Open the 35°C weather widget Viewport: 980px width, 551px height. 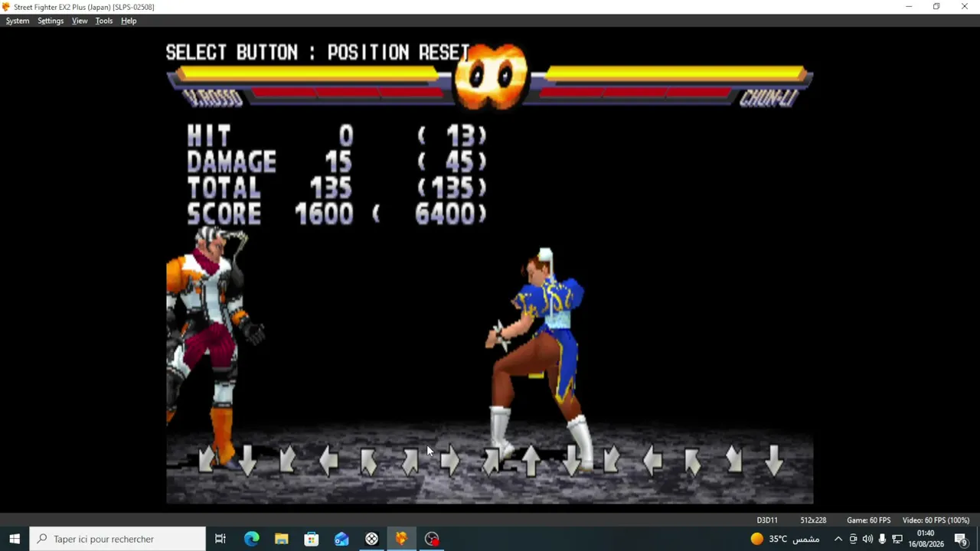pyautogui.click(x=785, y=539)
